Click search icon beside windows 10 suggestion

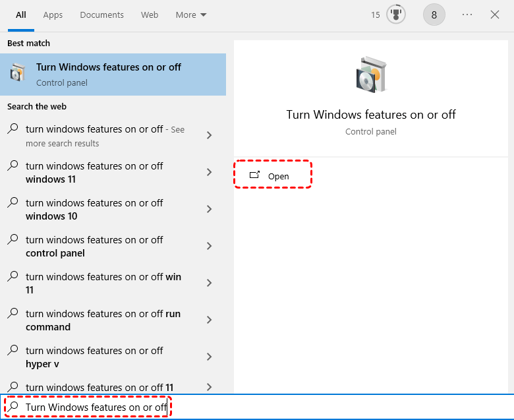tap(13, 202)
